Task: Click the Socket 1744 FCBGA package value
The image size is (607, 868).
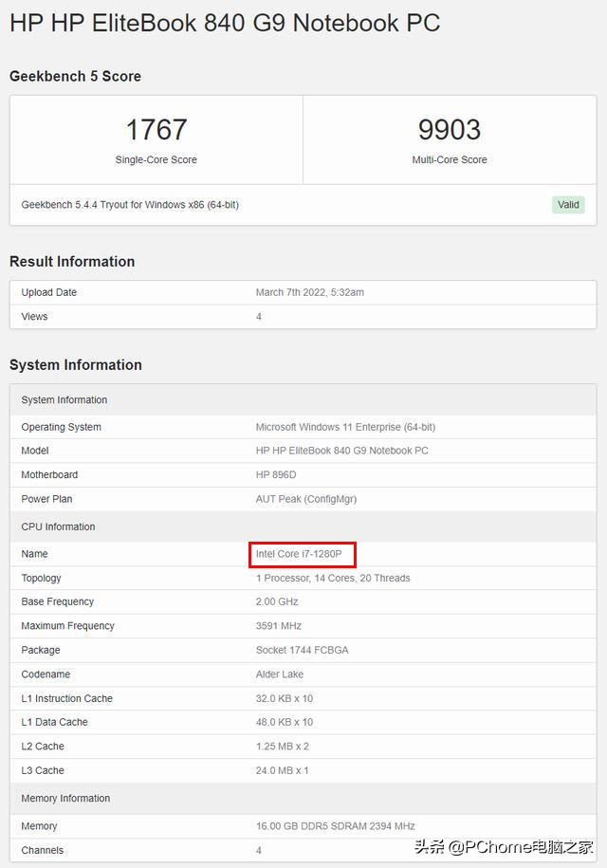Action: (302, 650)
